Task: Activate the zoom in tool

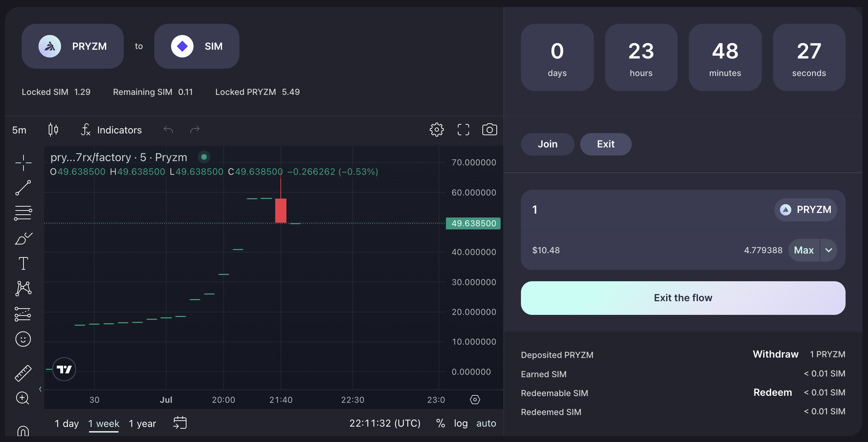Action: [23, 398]
